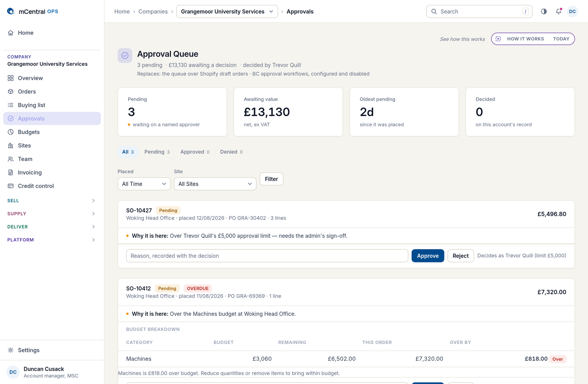The height and width of the screenshot is (384, 588).
Task: Switch to the All tab
Action: tap(128, 152)
